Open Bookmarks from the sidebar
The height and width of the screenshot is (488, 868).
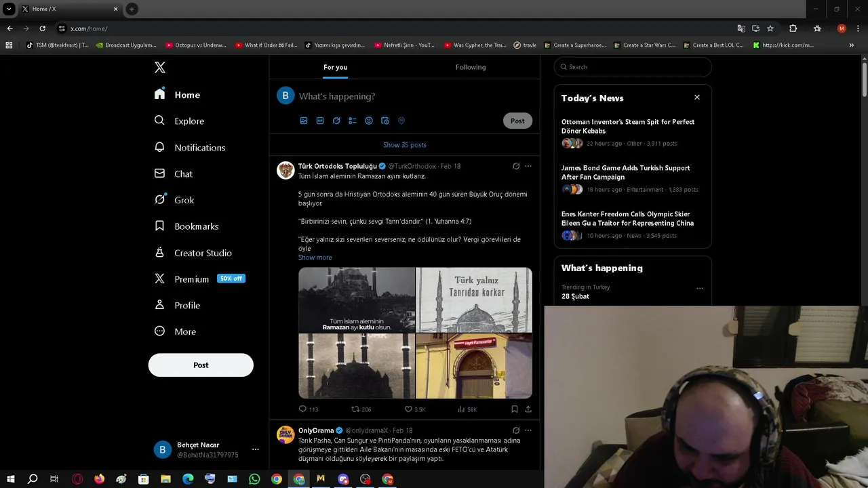(x=186, y=226)
